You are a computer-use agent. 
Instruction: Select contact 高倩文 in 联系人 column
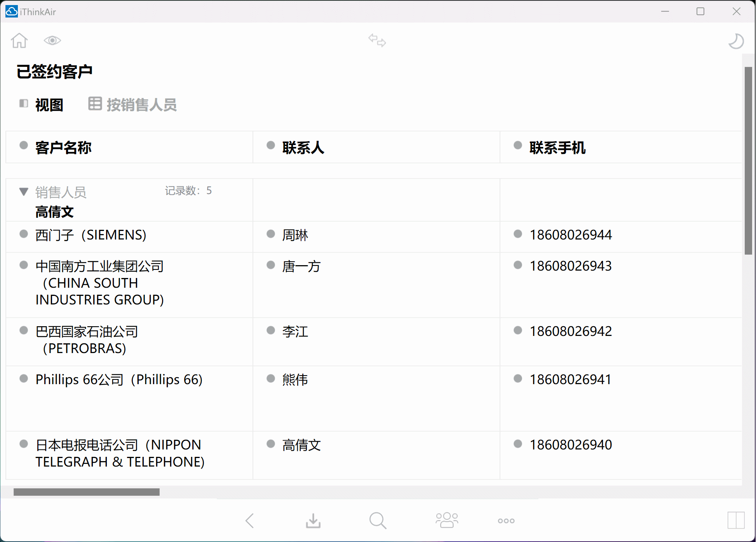pyautogui.click(x=301, y=445)
